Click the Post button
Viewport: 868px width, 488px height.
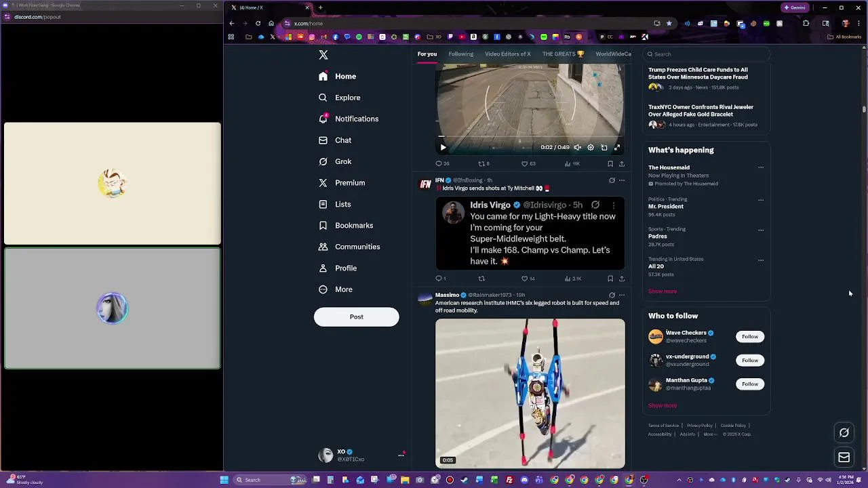(x=357, y=317)
